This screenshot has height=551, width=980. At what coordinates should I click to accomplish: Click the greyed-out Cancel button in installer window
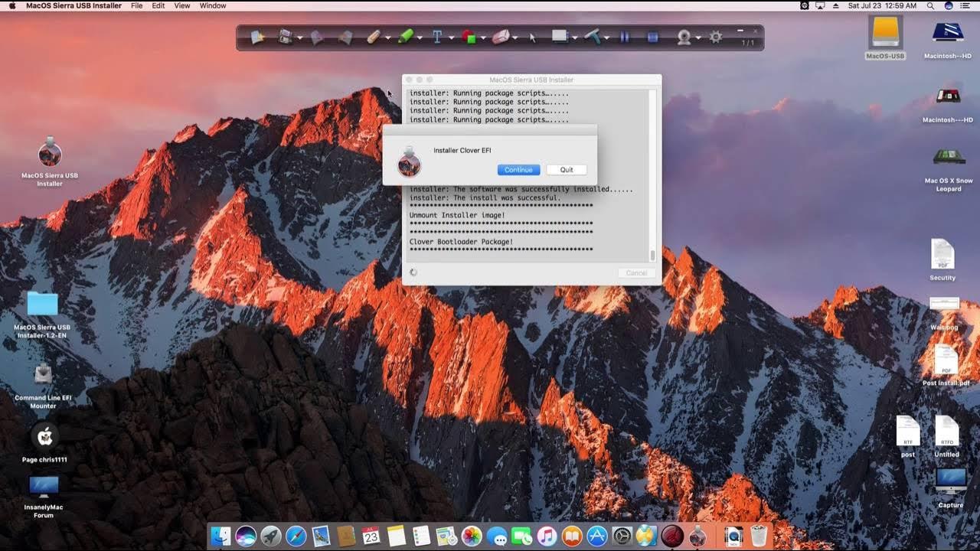click(x=636, y=272)
